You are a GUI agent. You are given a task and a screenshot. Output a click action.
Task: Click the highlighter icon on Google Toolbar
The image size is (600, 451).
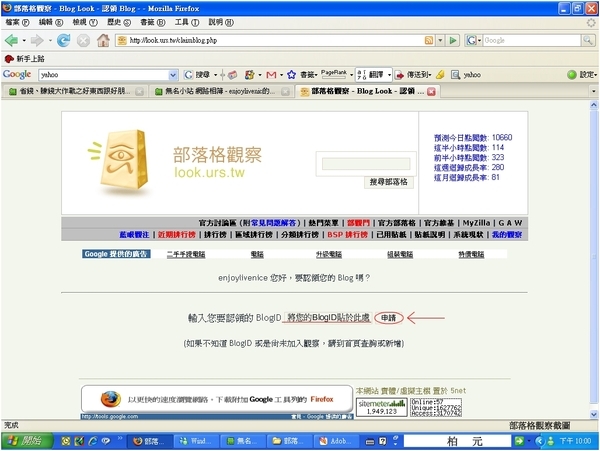(x=440, y=75)
